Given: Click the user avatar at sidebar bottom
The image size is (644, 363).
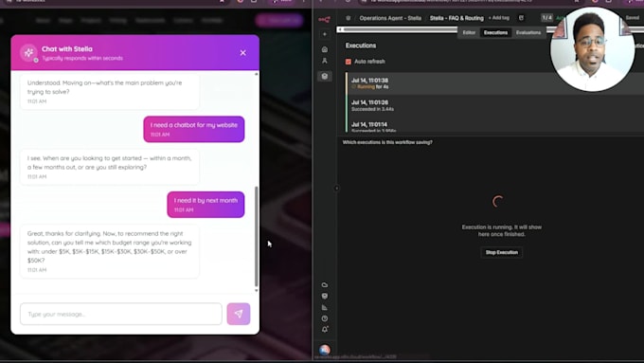Looking at the screenshot, I should (325, 350).
